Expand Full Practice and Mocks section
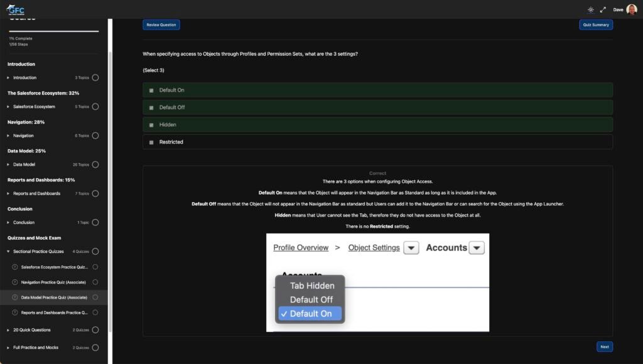The image size is (643, 364). [8, 348]
